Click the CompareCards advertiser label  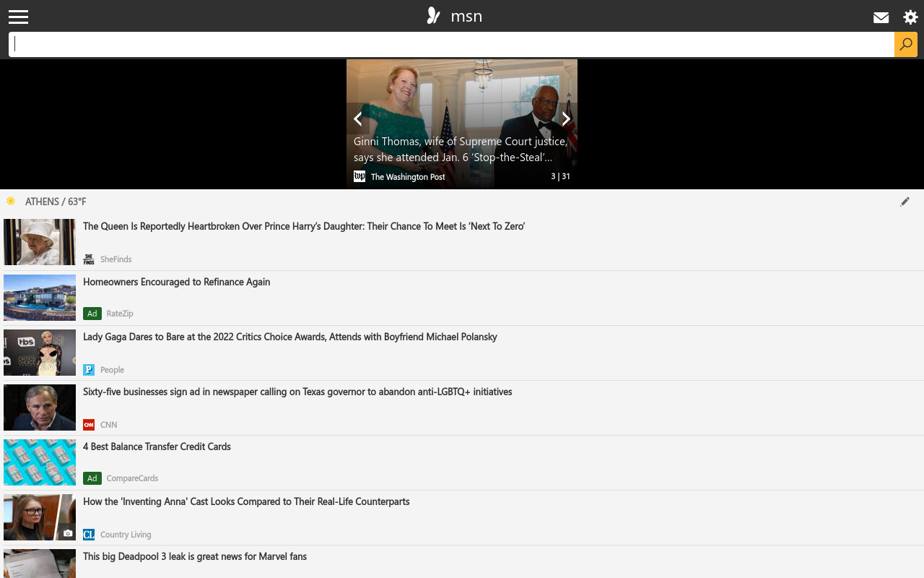point(132,478)
